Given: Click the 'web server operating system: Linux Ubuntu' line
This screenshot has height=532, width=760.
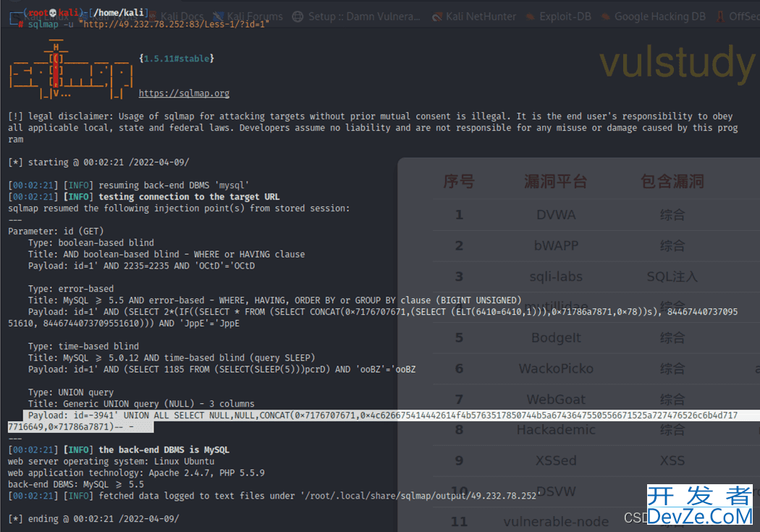Looking at the screenshot, I should coord(111,462).
